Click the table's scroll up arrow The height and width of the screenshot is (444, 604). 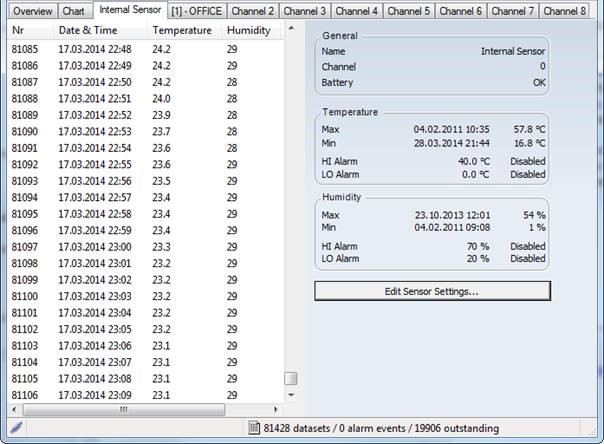tap(291, 28)
